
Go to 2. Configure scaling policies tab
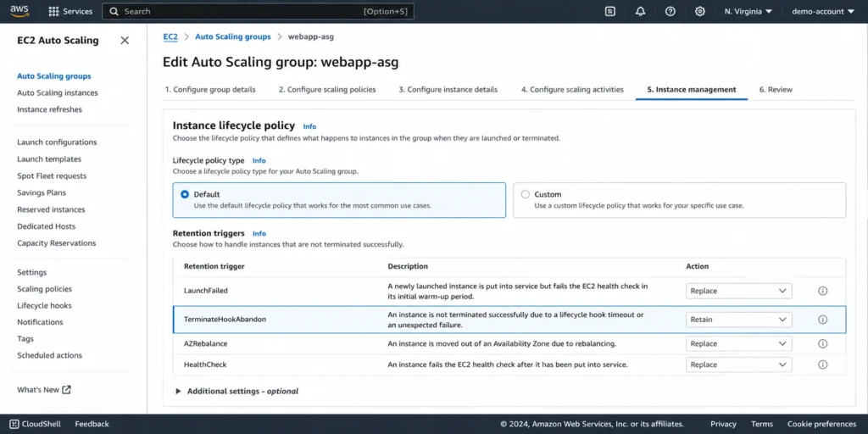point(327,90)
